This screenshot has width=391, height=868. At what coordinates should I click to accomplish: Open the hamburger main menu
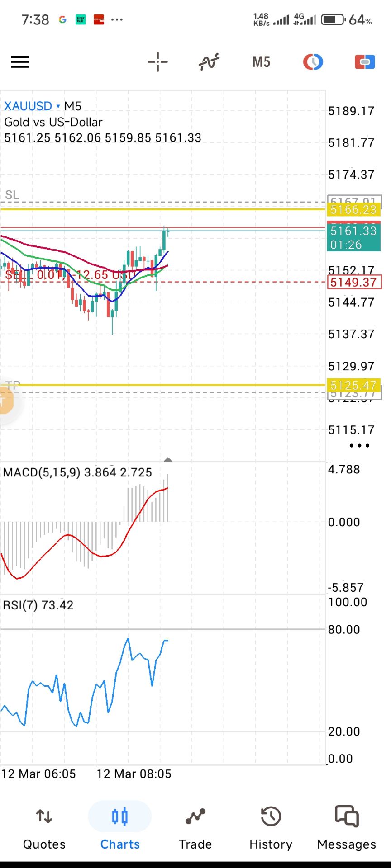tap(20, 62)
